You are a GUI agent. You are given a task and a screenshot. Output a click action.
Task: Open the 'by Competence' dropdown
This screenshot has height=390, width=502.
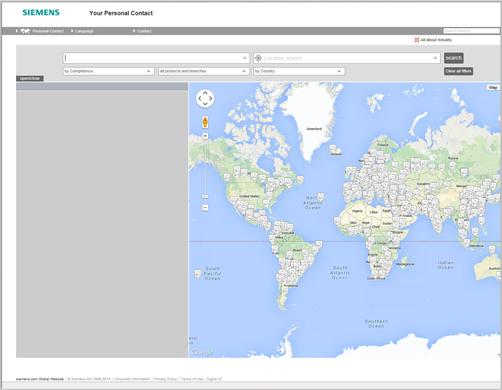click(x=109, y=71)
